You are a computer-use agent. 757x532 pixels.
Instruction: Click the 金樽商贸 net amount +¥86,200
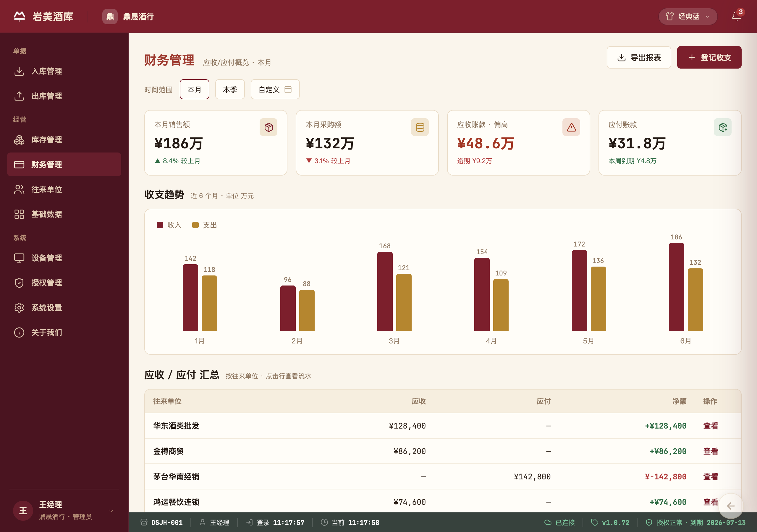pos(668,451)
